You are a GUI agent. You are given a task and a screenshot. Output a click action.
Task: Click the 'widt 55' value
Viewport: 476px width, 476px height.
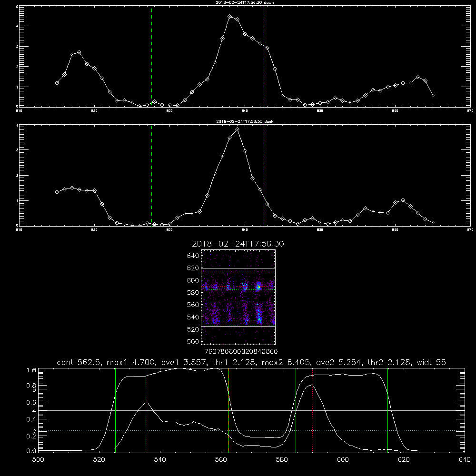pyautogui.click(x=431, y=362)
